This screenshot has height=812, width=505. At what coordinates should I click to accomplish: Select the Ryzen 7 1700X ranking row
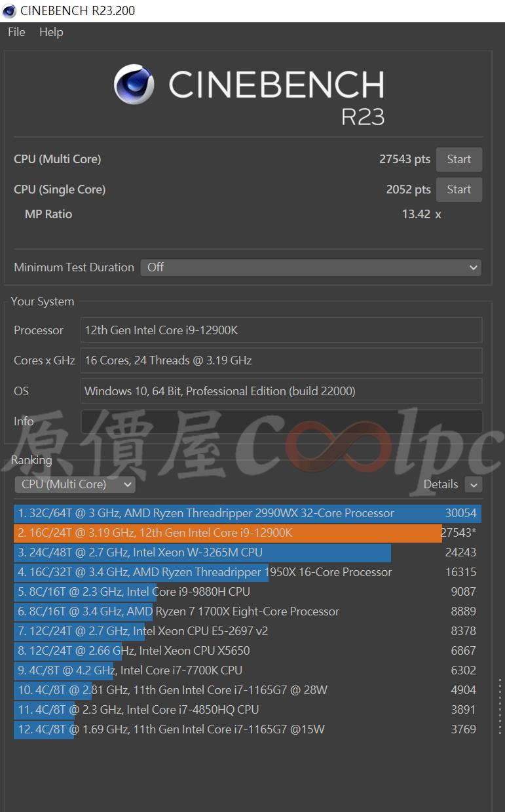[x=248, y=611]
